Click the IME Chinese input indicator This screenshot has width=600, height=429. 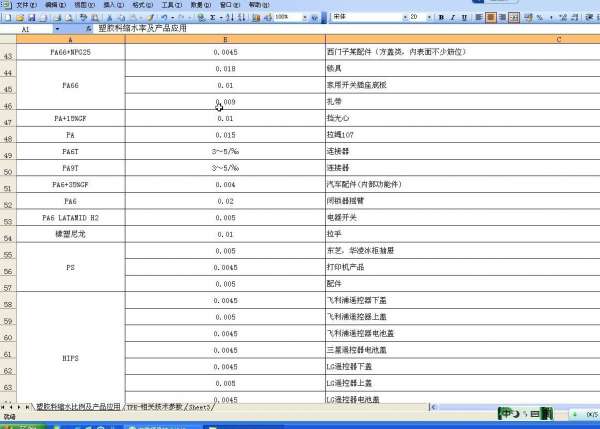click(x=507, y=414)
